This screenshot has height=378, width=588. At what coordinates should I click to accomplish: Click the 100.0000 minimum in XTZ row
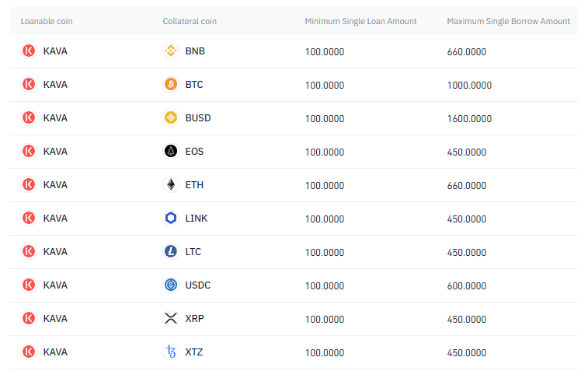(325, 352)
